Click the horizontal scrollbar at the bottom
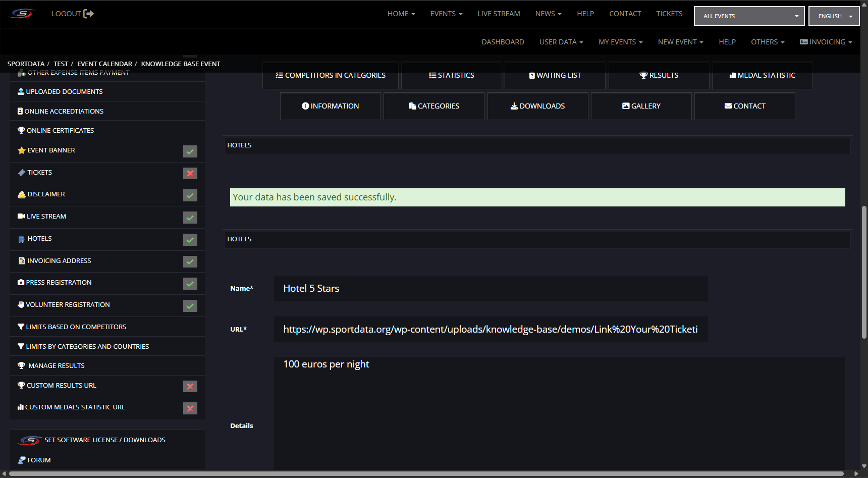 [x=426, y=473]
